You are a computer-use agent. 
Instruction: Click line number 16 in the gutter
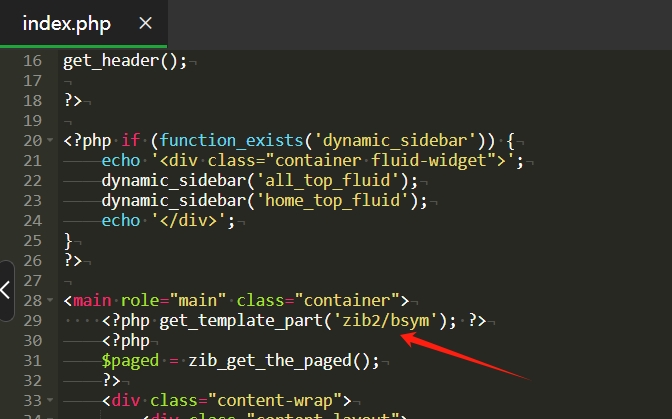coord(32,61)
